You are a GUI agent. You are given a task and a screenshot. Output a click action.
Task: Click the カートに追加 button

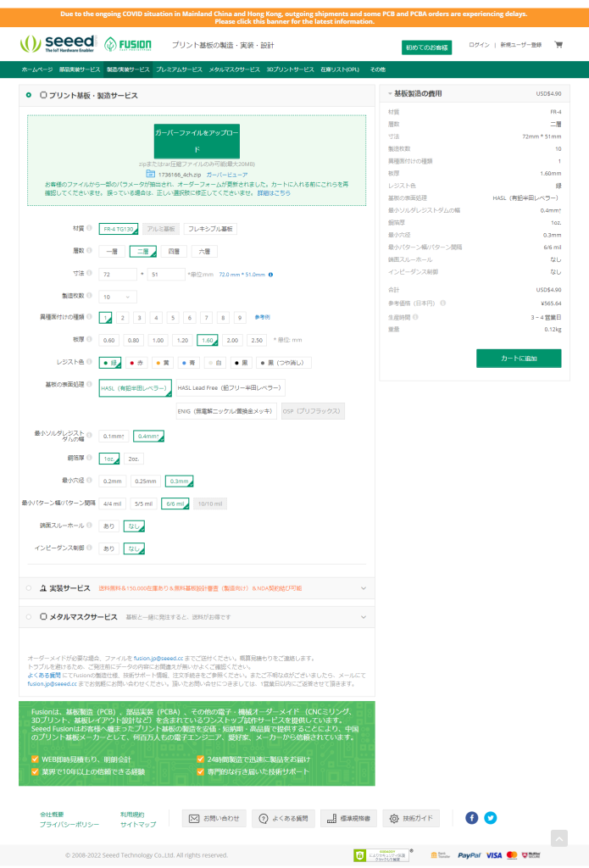tap(518, 359)
